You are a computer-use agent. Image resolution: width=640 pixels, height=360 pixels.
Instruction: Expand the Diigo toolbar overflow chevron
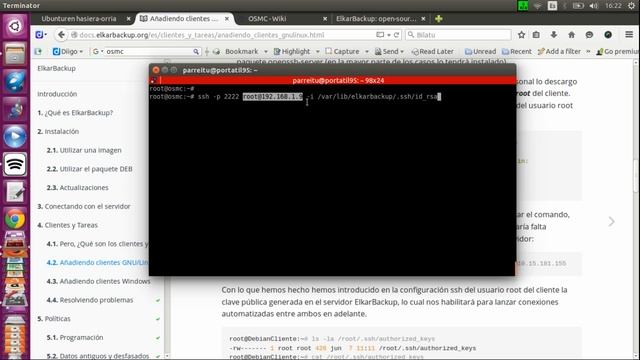click(x=588, y=51)
